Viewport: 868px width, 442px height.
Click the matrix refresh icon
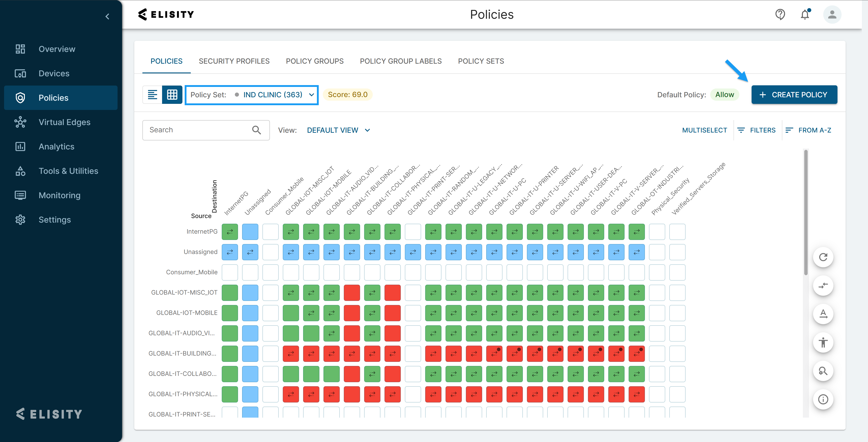[x=823, y=257]
